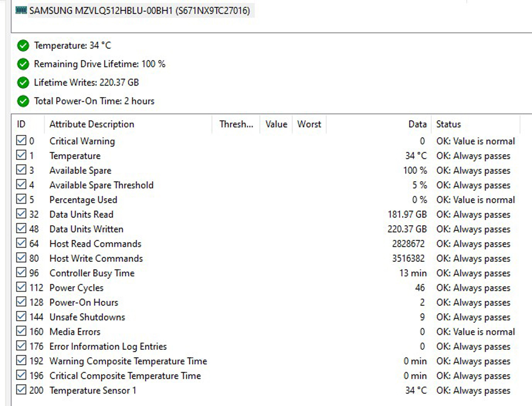Click the Lifetime Writes: 220.37 GB text
Viewport: 532px width, 406px height.
tap(86, 82)
